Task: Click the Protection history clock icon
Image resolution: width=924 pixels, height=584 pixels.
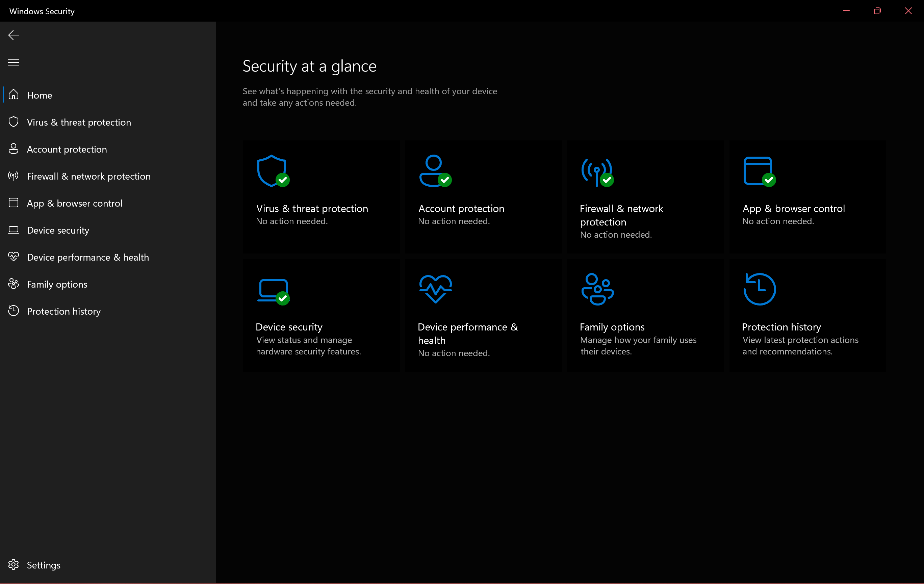Action: pyautogui.click(x=14, y=311)
